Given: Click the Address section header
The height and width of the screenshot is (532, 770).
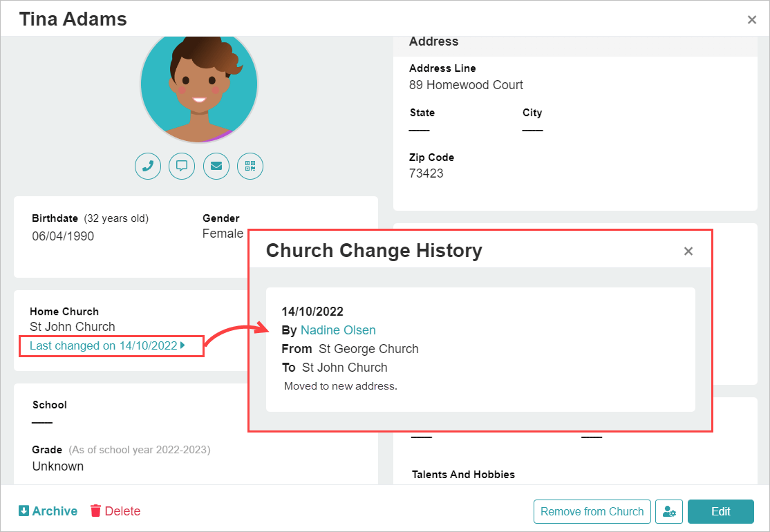Looking at the screenshot, I should click(x=433, y=41).
